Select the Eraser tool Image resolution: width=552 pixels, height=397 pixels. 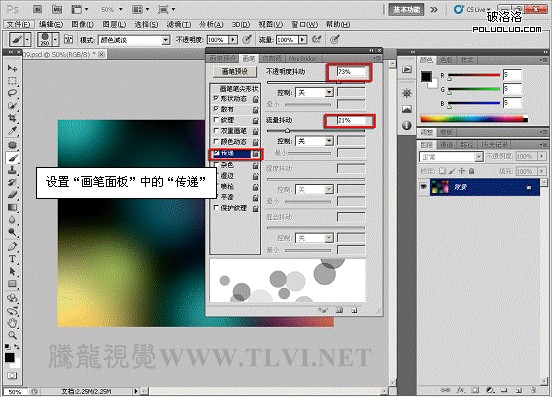12,195
